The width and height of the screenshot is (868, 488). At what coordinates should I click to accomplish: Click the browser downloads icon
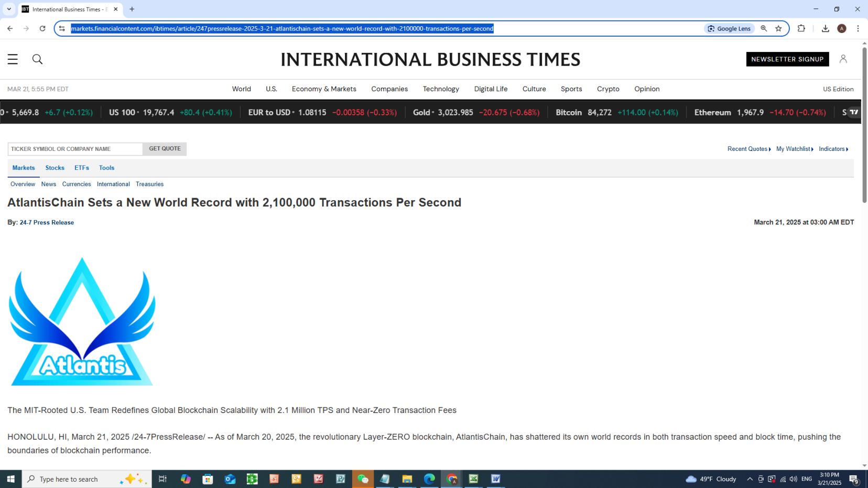[x=825, y=29]
